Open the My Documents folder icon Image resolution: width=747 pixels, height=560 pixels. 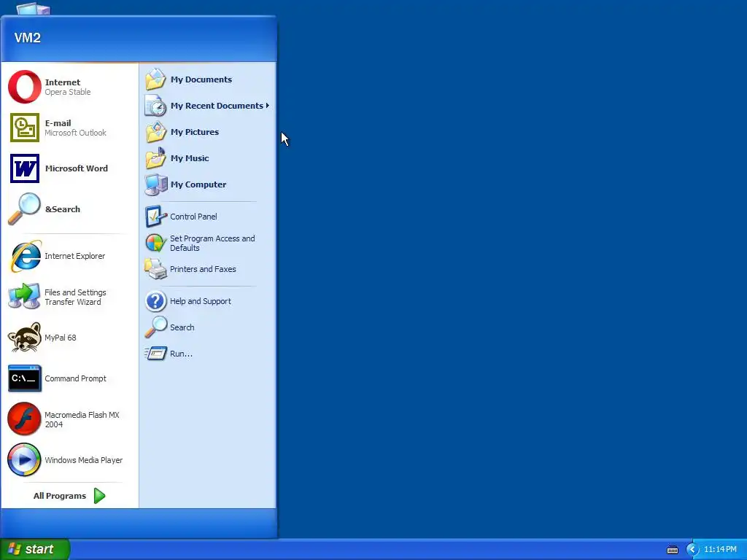point(156,79)
